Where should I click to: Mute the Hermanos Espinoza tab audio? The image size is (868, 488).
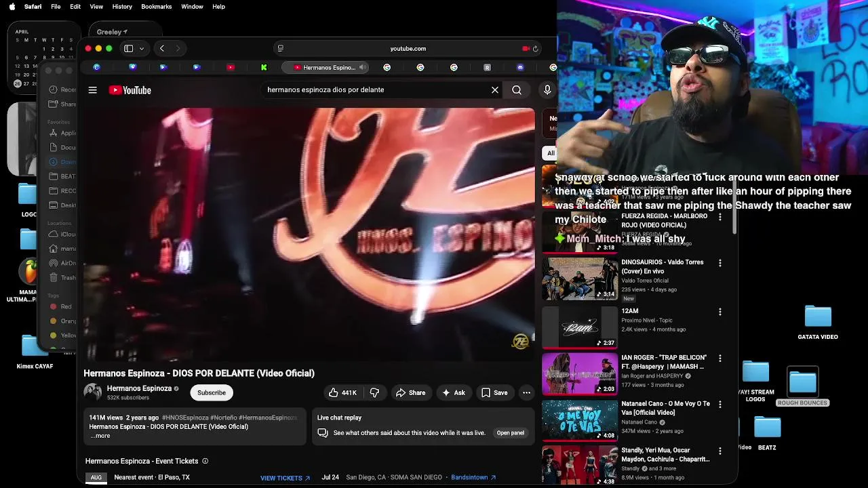[x=362, y=67]
